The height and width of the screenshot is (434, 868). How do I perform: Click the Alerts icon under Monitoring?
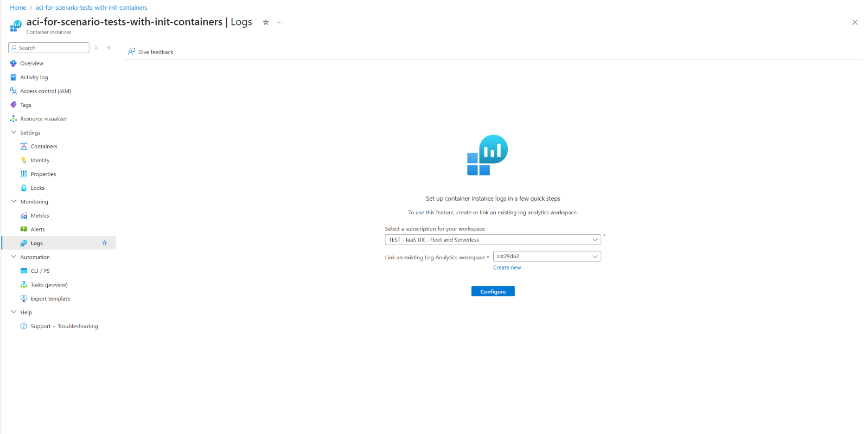click(x=24, y=229)
